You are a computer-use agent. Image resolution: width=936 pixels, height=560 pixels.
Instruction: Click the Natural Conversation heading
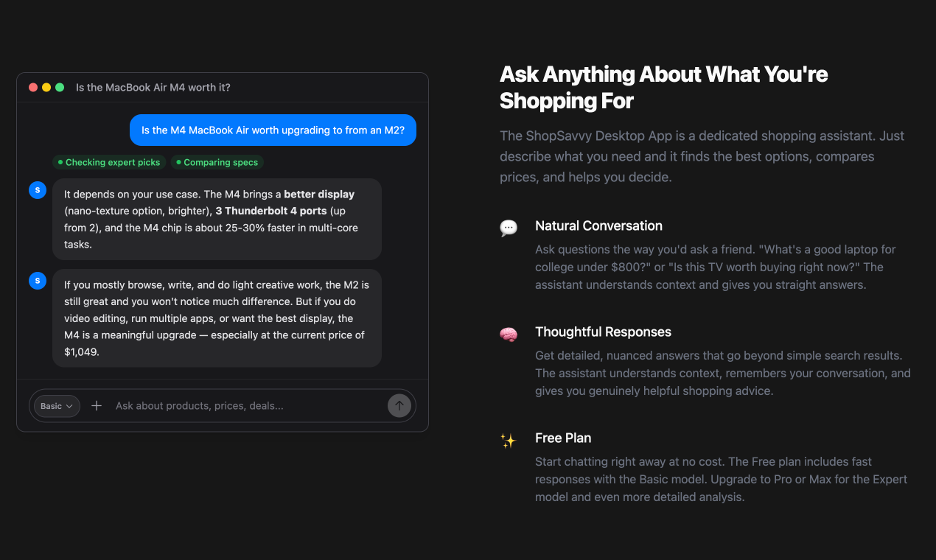pos(598,225)
